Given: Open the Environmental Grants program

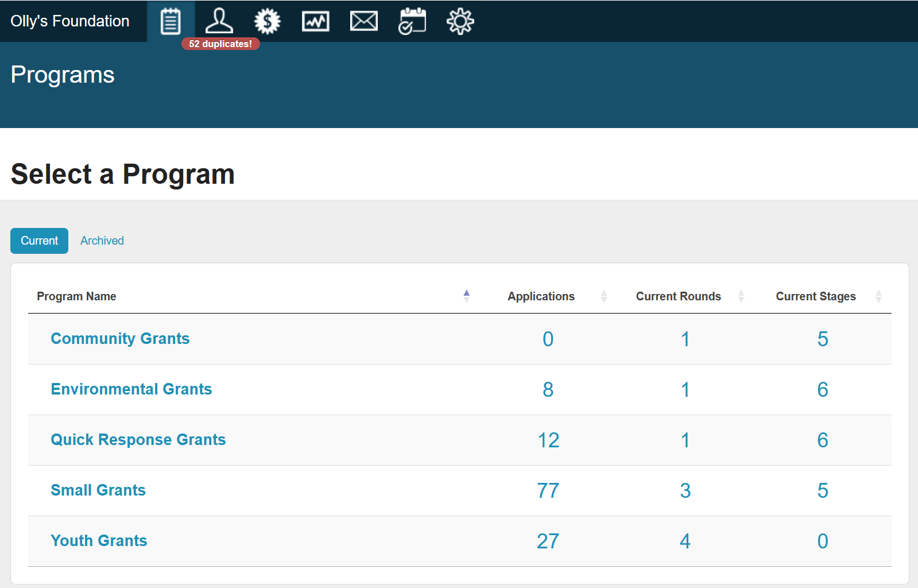Looking at the screenshot, I should (131, 389).
